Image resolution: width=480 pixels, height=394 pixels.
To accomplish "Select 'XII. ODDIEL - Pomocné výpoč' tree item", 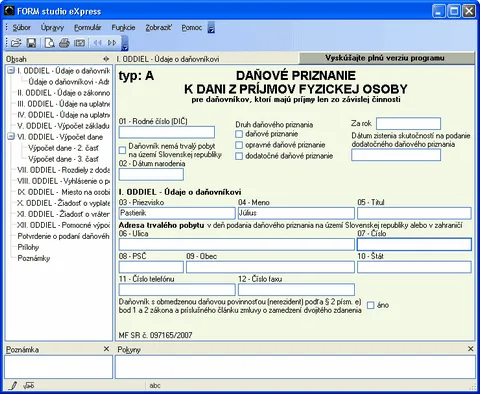I will (64, 225).
